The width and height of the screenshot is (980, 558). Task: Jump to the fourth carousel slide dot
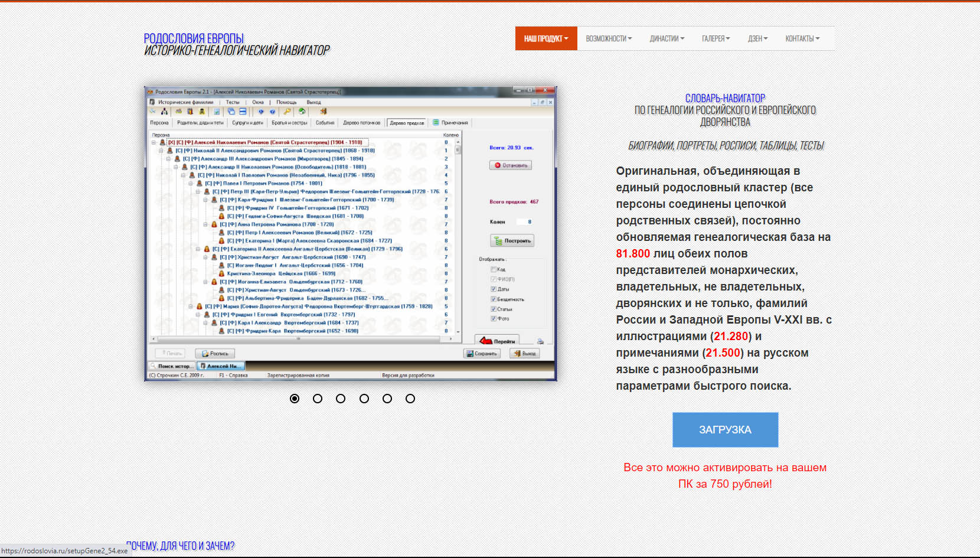point(364,399)
